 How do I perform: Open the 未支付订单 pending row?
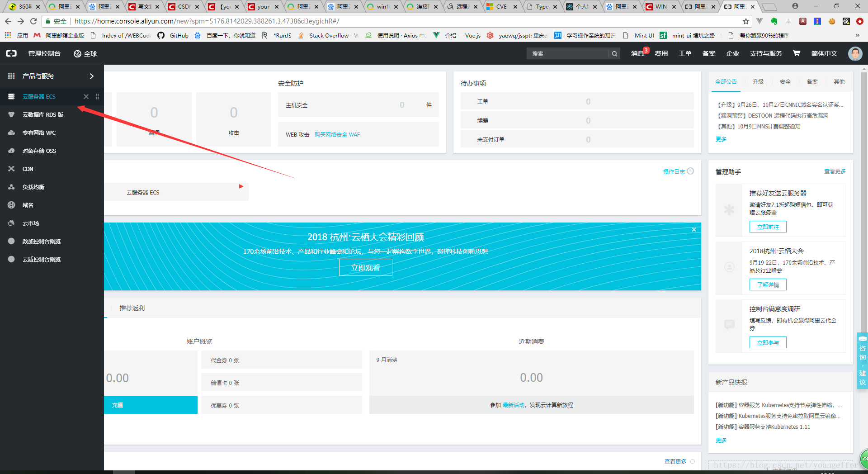point(577,139)
